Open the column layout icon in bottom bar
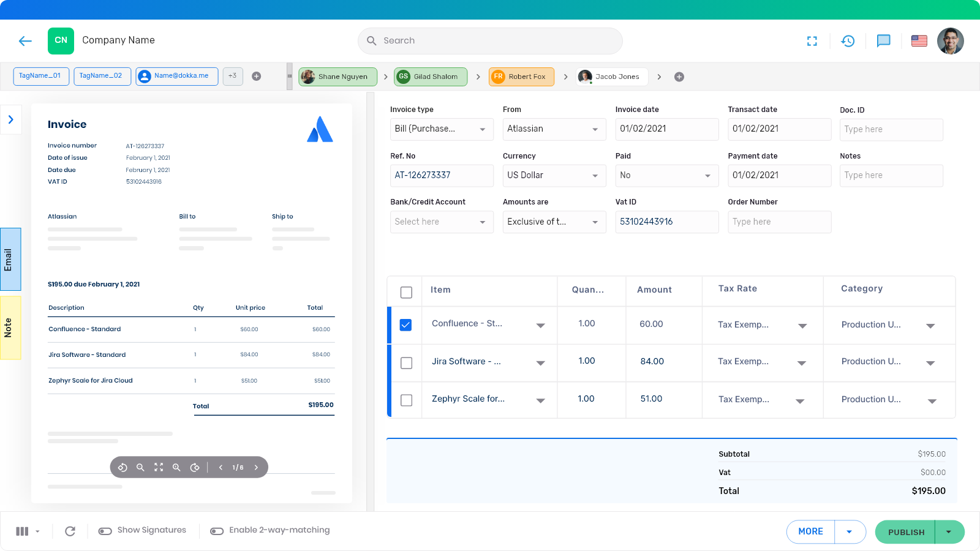 point(23,531)
